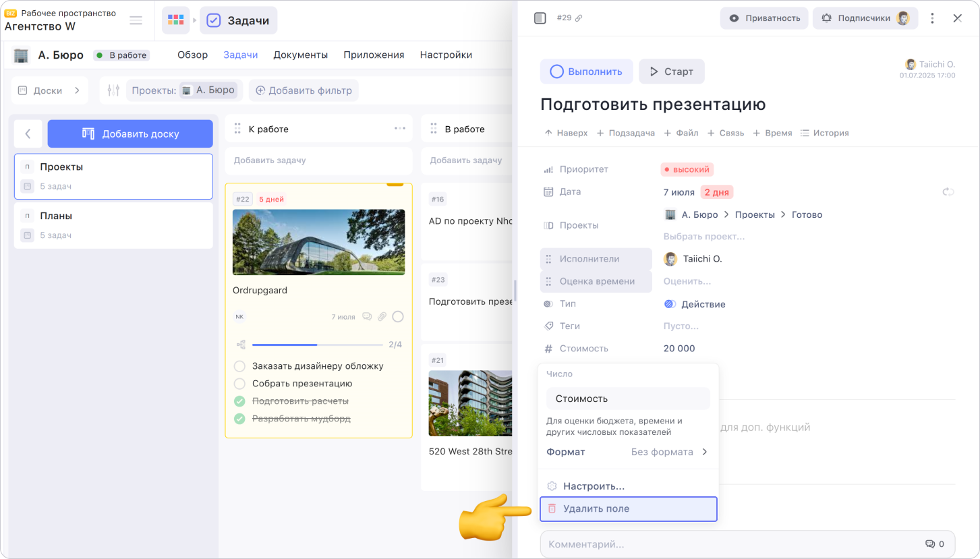Switch to the Приложения tab

click(x=374, y=55)
